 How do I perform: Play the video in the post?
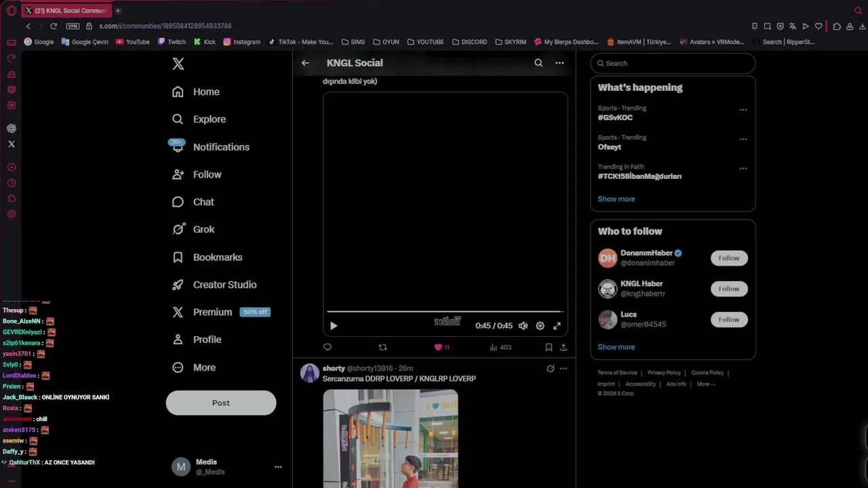click(334, 326)
